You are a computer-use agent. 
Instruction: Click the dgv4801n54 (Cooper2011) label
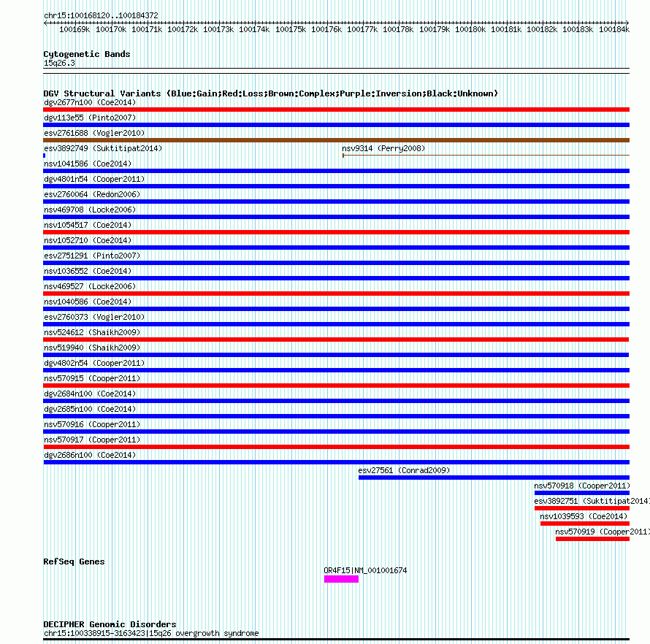[x=94, y=179]
